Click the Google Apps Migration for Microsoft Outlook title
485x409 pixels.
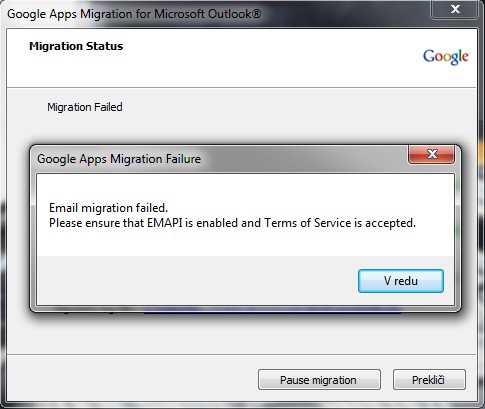134,14
